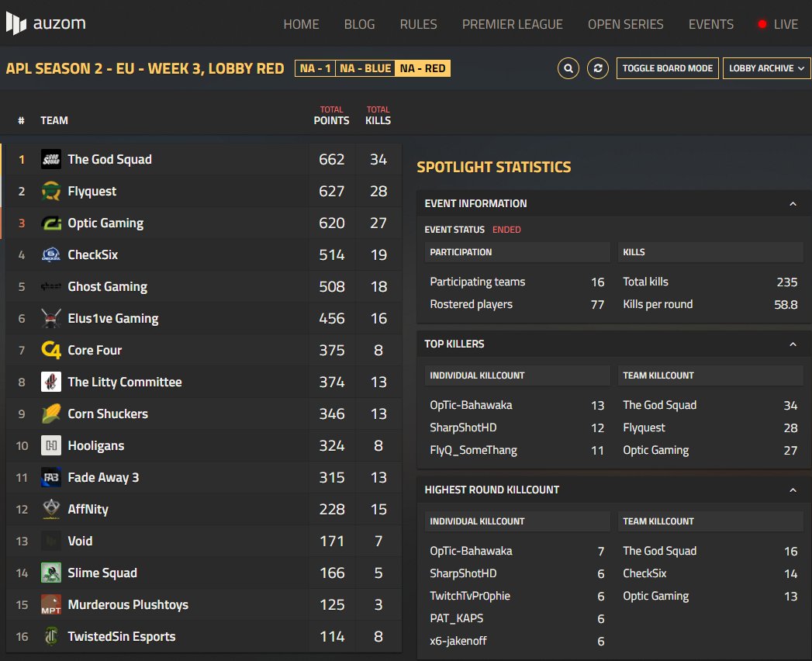Collapse the Top Killers section
812x661 pixels.
click(793, 344)
